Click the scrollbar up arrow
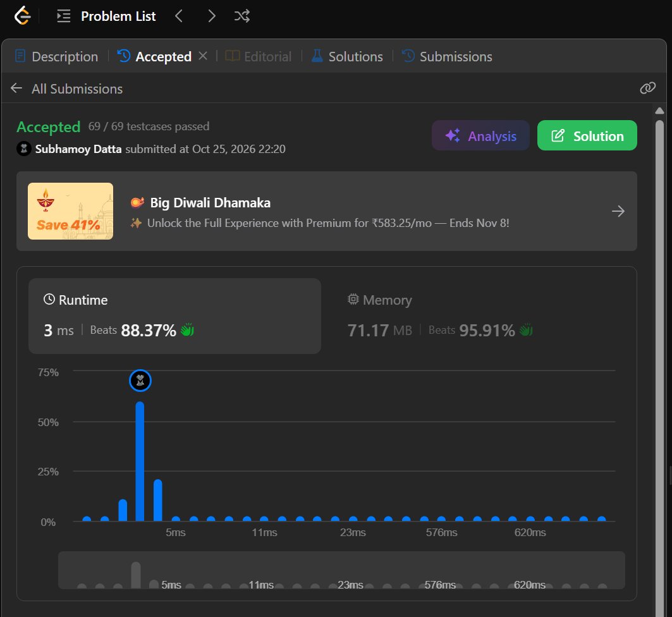672x617 pixels. click(x=660, y=111)
